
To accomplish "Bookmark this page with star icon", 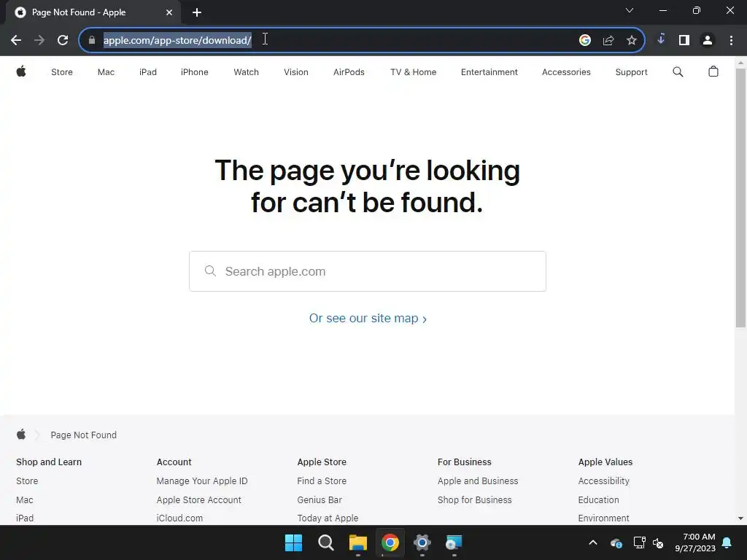I will (632, 40).
